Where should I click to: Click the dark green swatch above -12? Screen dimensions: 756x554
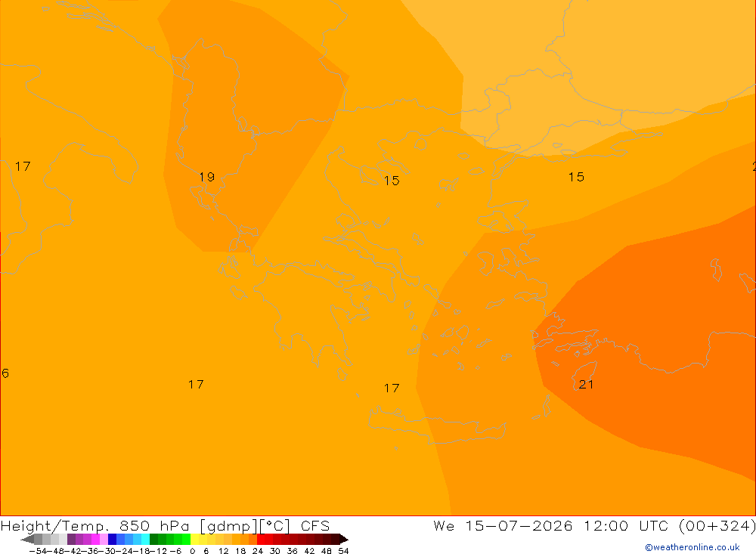tap(153, 539)
